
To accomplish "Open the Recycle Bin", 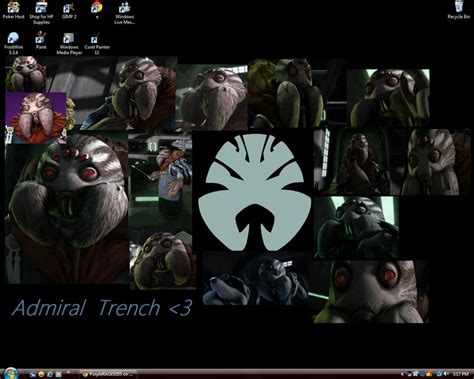I will point(459,10).
